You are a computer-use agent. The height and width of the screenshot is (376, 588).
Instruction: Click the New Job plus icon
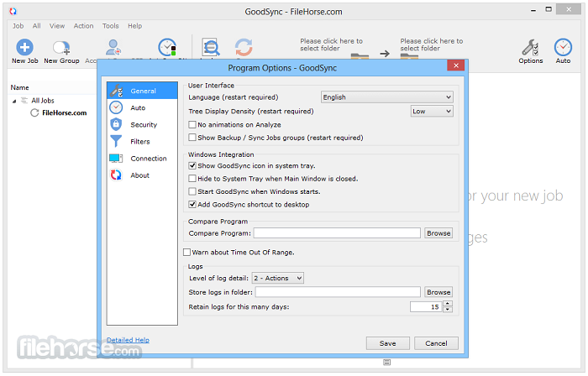24,47
